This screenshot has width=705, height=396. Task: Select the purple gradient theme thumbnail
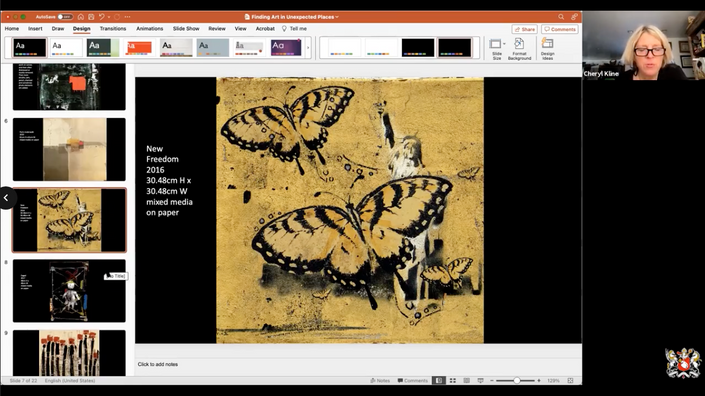(286, 47)
